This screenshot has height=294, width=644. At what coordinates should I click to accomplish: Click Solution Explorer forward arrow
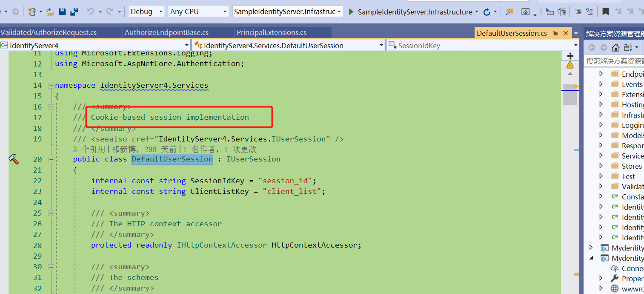coord(604,47)
